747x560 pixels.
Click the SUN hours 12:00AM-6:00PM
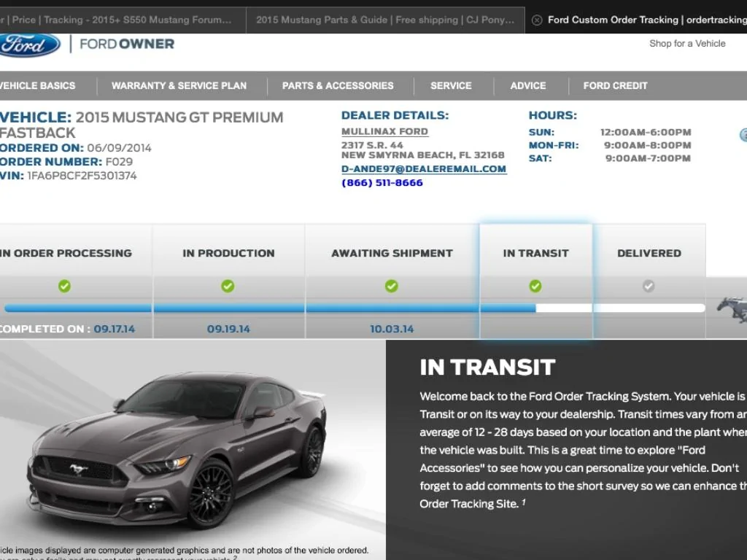[646, 133]
